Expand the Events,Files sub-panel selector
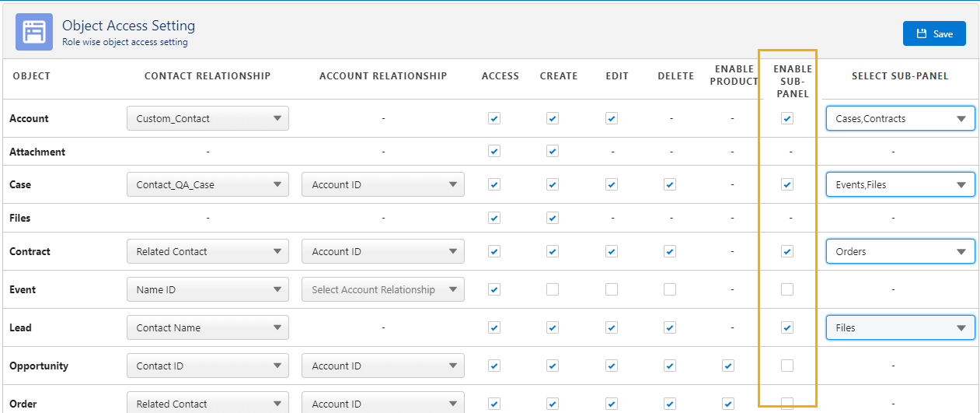Screen dimensions: 980x413 (900, 184)
